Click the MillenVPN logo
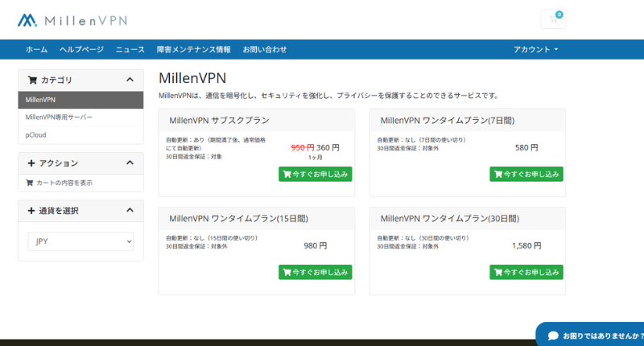This screenshot has width=644, height=346. tap(72, 20)
